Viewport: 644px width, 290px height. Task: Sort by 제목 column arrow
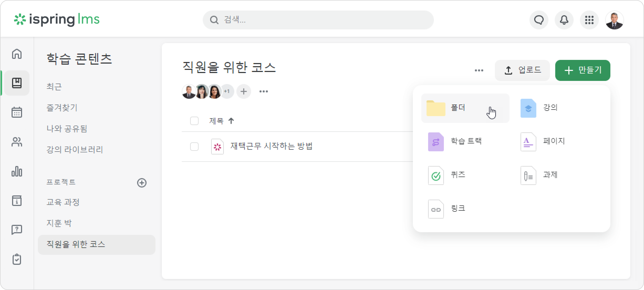(x=231, y=121)
